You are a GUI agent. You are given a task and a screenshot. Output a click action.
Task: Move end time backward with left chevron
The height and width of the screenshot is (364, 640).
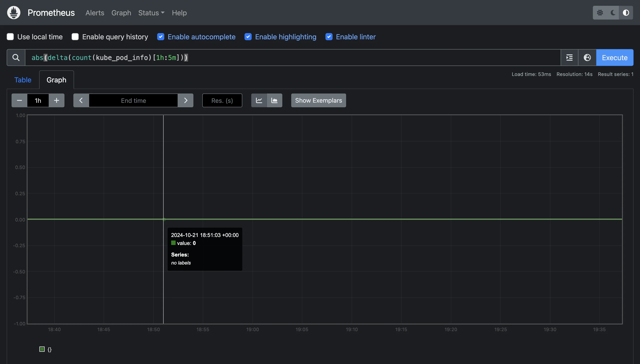pyautogui.click(x=81, y=101)
